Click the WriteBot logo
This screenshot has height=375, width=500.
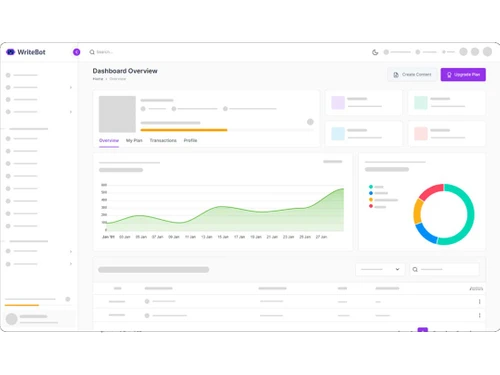pos(26,52)
